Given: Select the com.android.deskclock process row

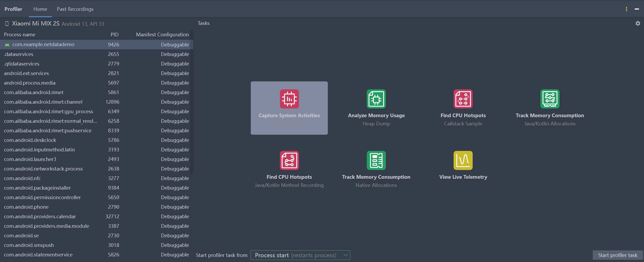Looking at the screenshot, I should (30, 140).
